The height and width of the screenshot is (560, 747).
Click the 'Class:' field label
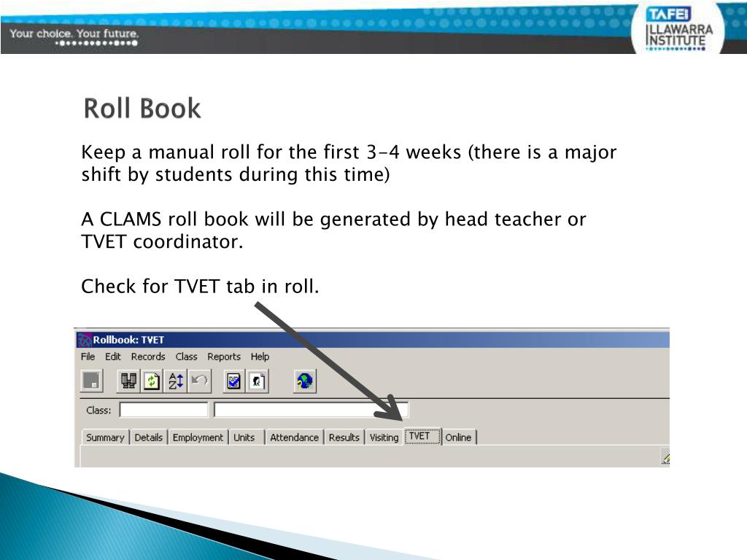(x=98, y=410)
